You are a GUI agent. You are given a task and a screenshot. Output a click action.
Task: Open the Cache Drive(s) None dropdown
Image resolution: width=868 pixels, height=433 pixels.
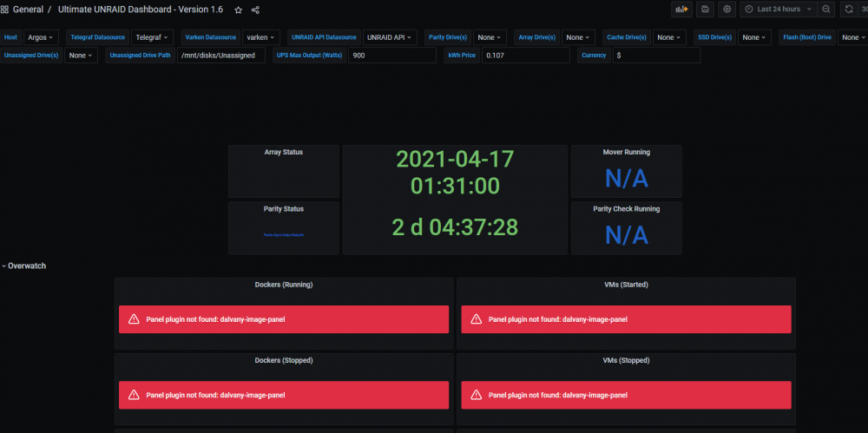(x=670, y=37)
